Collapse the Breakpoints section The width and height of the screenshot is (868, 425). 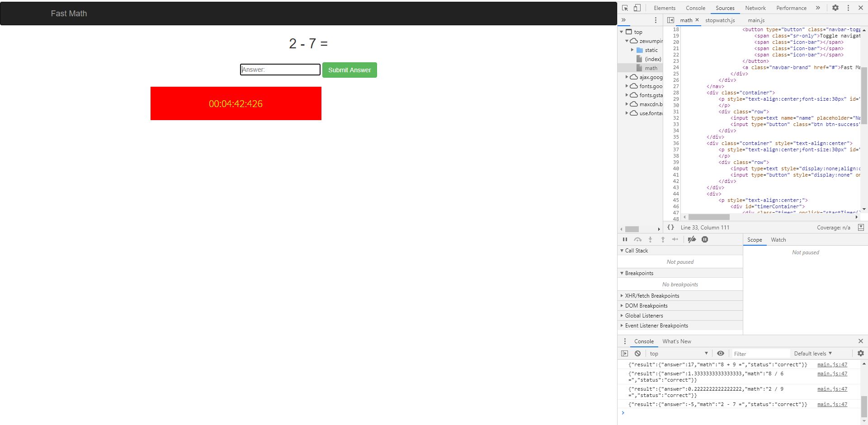click(x=680, y=273)
